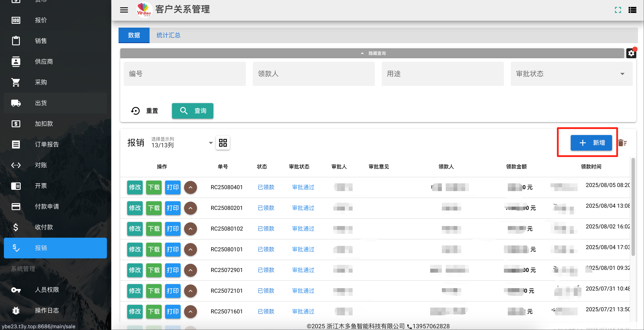Image resolution: width=644 pixels, height=330 pixels.
Task: Select 付款申请 in the sidebar menu
Action: click(x=55, y=206)
